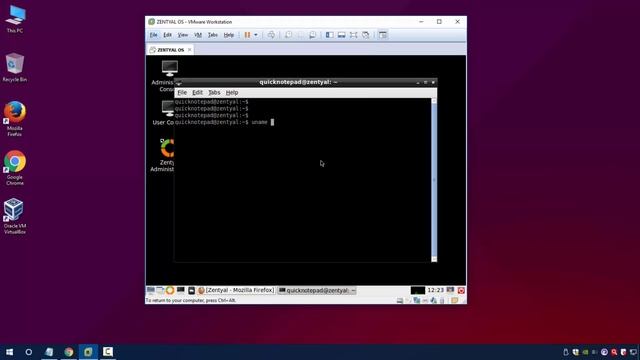Launch Google Chrome from desktop
Image resolution: width=640 pixels, height=360 pixels.
[15, 168]
